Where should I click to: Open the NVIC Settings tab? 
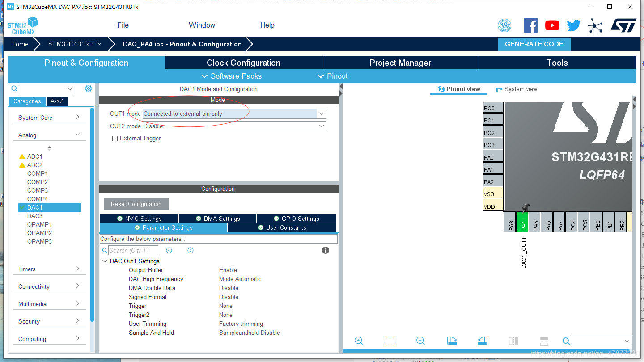tap(139, 219)
